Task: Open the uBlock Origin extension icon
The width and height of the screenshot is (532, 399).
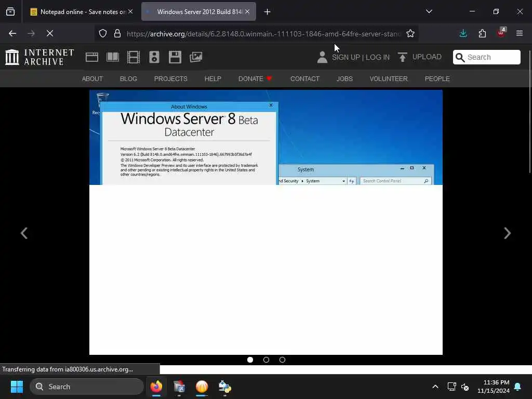Action: click(501, 33)
